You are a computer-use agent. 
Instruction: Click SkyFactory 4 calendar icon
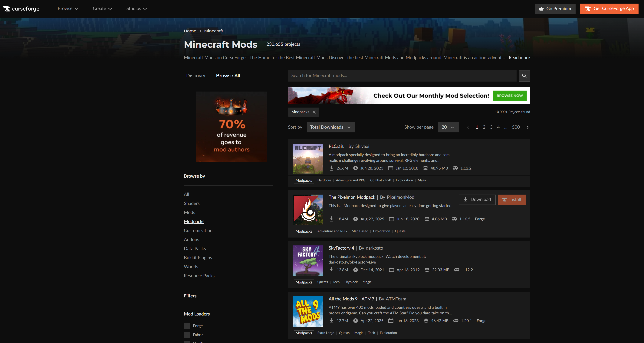[392, 270]
